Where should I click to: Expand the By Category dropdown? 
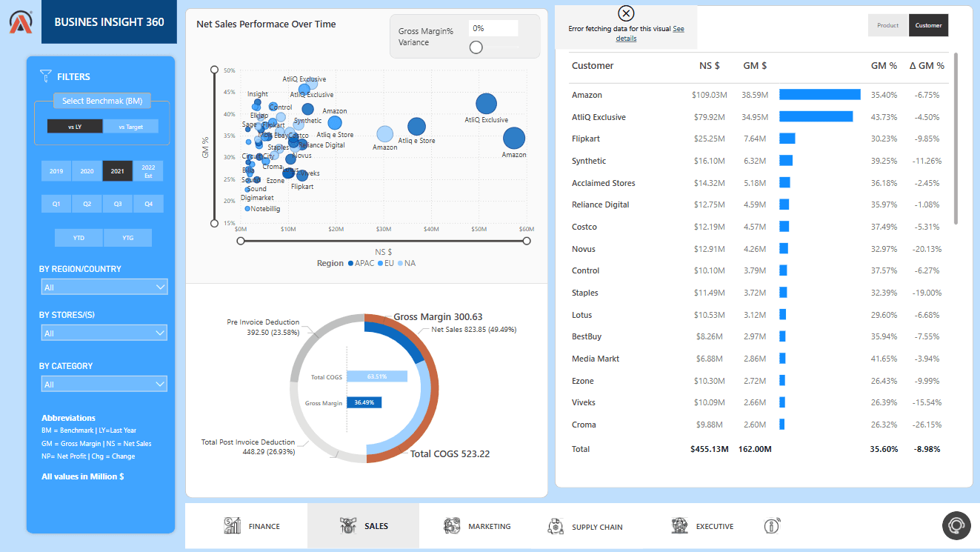pos(104,384)
